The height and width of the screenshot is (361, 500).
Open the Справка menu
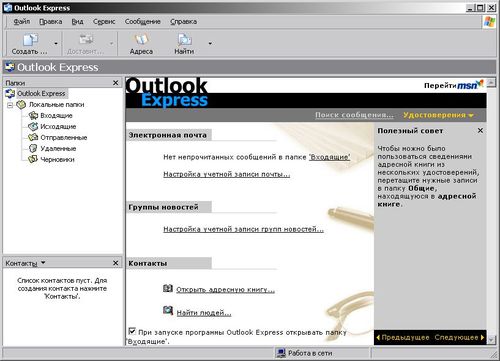coord(183,22)
